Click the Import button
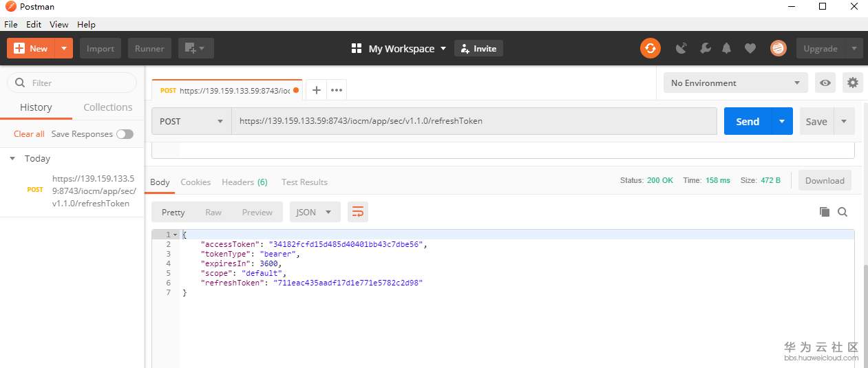 tap(100, 48)
